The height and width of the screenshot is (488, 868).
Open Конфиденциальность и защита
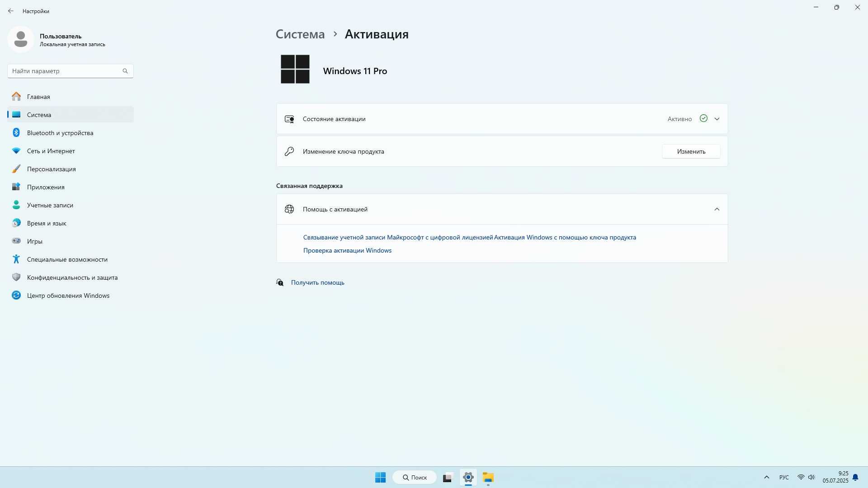pos(70,277)
